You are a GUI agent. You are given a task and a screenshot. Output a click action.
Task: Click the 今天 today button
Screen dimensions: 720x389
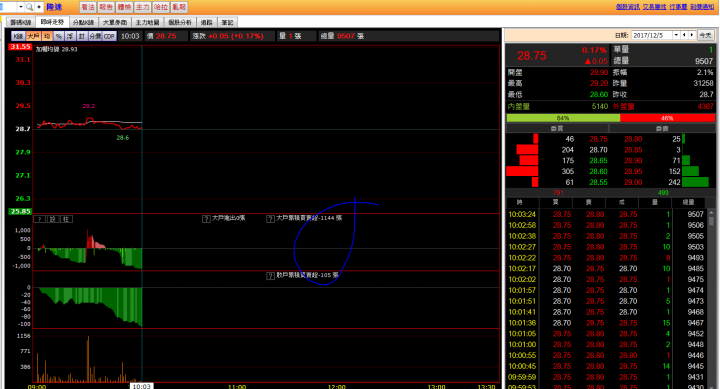click(x=705, y=35)
